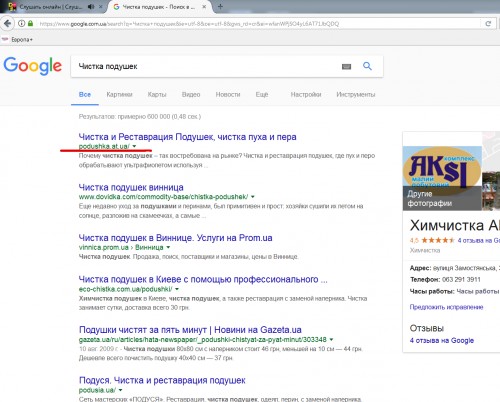Open a new tab with plus icon

coord(220,6)
